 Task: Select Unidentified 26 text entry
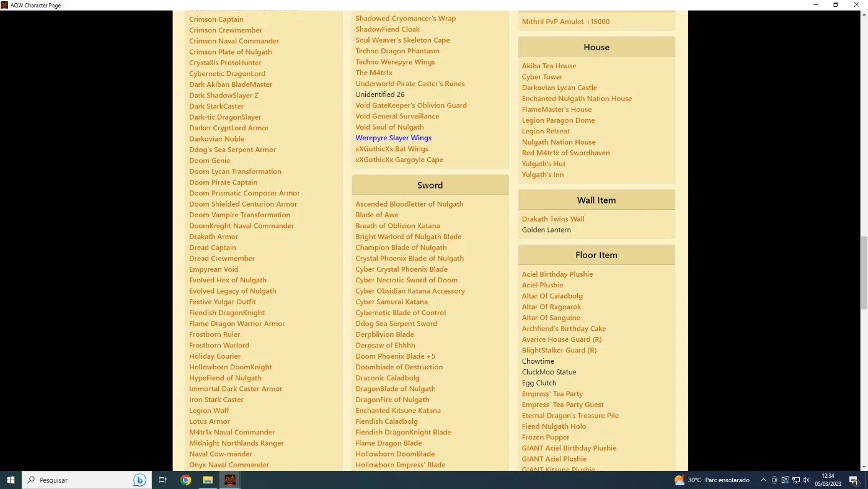point(380,94)
